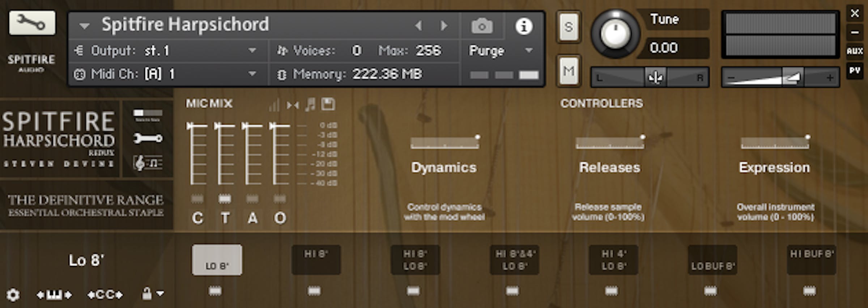Screen dimensions: 868x308
Task: Select the C microphone letter
Action: point(197,218)
